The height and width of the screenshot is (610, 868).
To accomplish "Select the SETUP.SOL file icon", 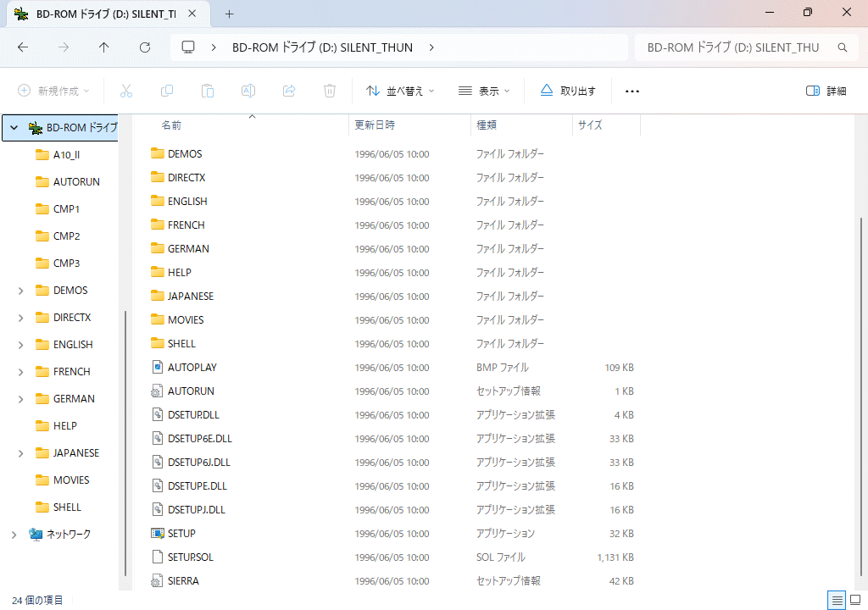I will pyautogui.click(x=158, y=557).
